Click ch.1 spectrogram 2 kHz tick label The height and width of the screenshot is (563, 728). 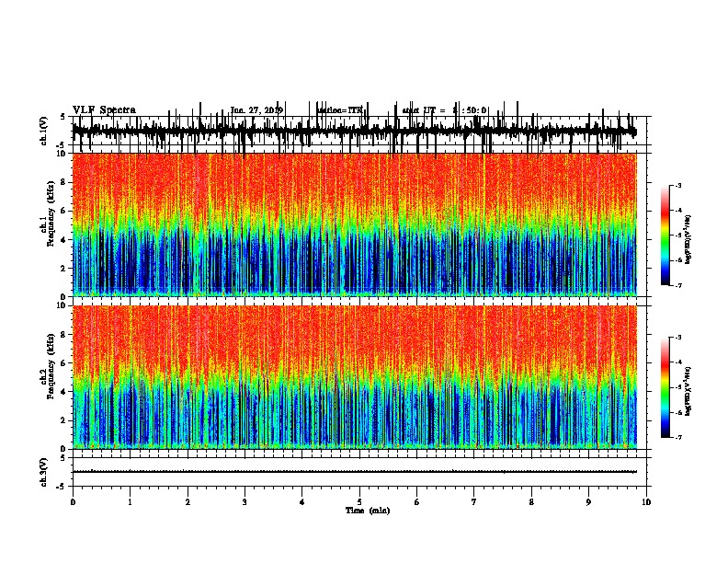click(x=64, y=268)
